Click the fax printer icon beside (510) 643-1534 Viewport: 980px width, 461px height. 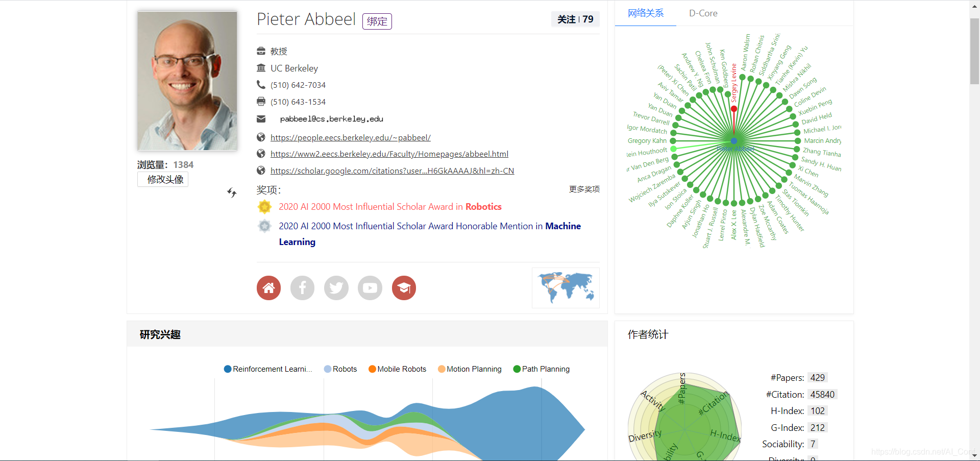tap(261, 102)
